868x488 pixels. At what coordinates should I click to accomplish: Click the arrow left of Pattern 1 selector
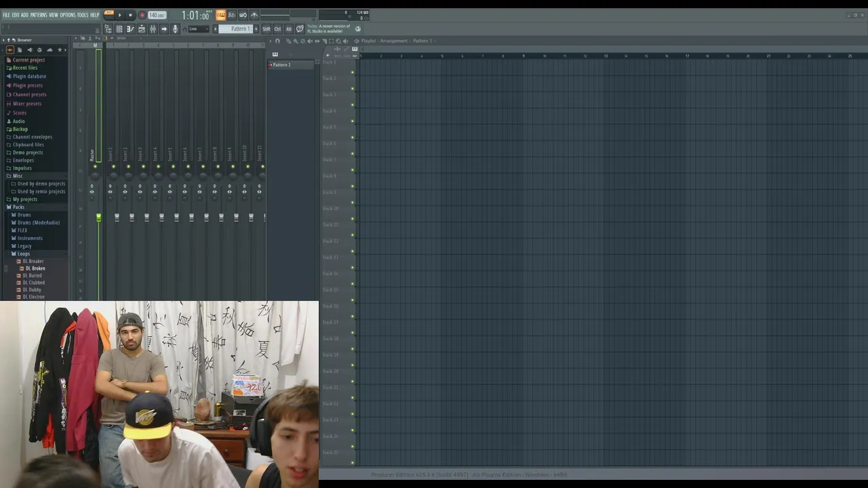click(216, 29)
